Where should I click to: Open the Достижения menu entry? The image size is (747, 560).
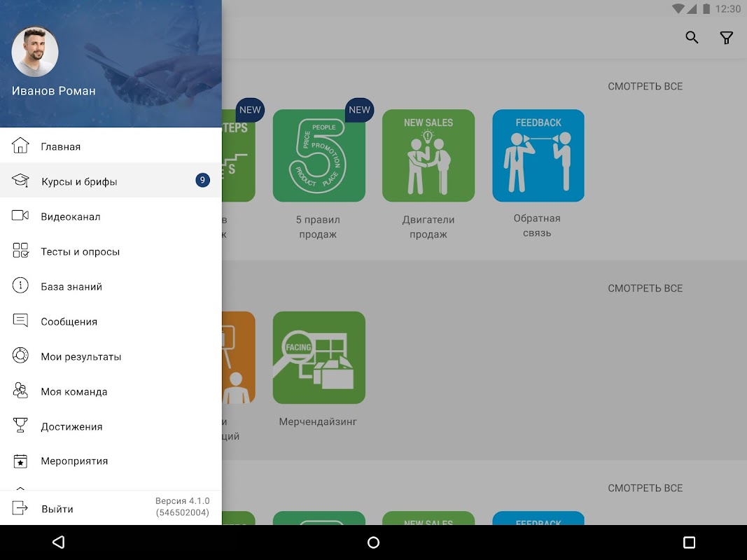coord(111,426)
